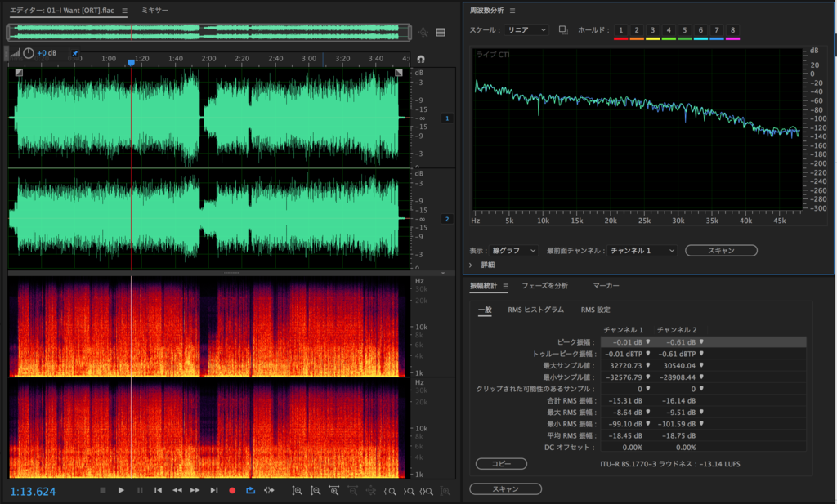The image size is (837, 504).
Task: Switch to フェーズを分析 tab
Action: tap(544, 286)
